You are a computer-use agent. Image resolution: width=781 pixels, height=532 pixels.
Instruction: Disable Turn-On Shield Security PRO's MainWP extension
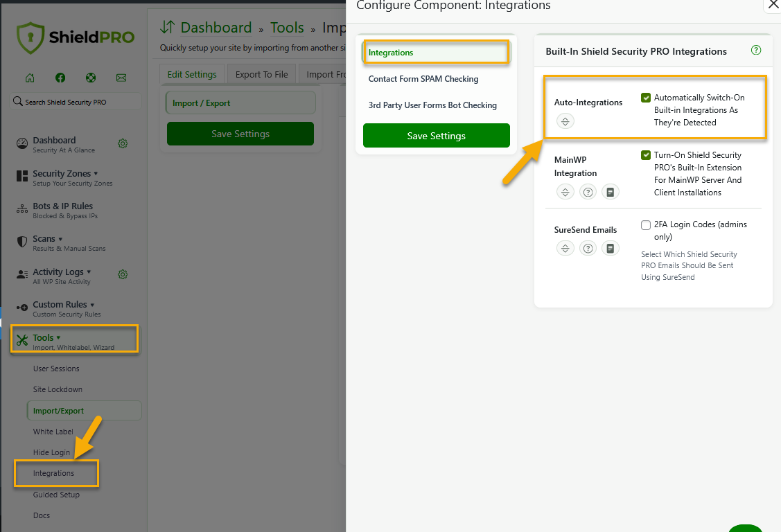(646, 155)
